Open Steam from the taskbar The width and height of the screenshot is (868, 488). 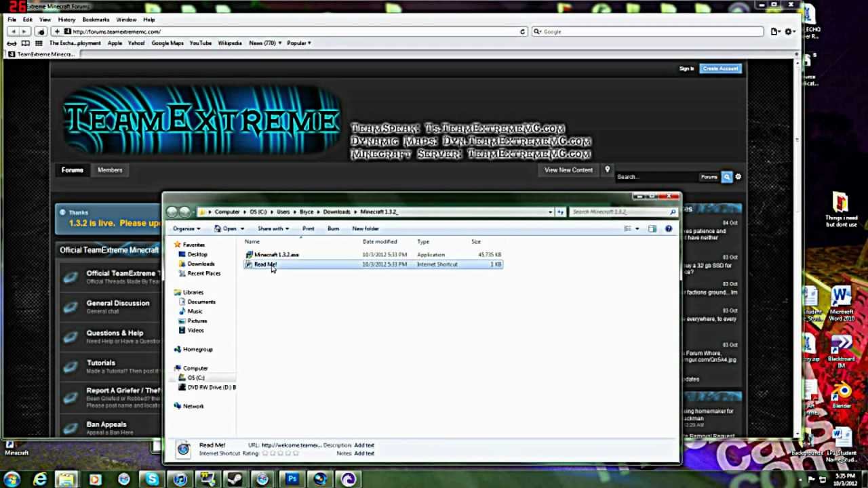(x=235, y=479)
